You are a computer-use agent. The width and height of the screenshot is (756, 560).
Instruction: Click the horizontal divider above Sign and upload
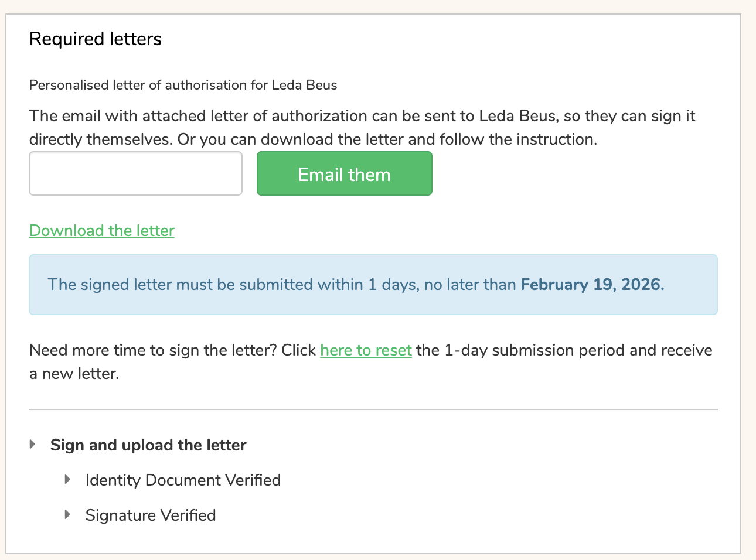[373, 409]
